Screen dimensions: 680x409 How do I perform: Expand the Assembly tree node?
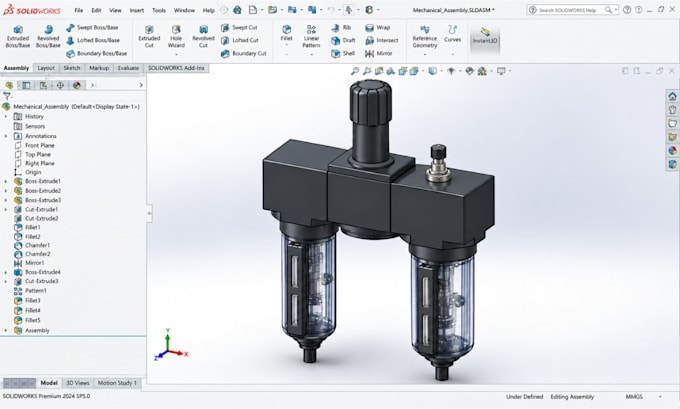(6, 330)
